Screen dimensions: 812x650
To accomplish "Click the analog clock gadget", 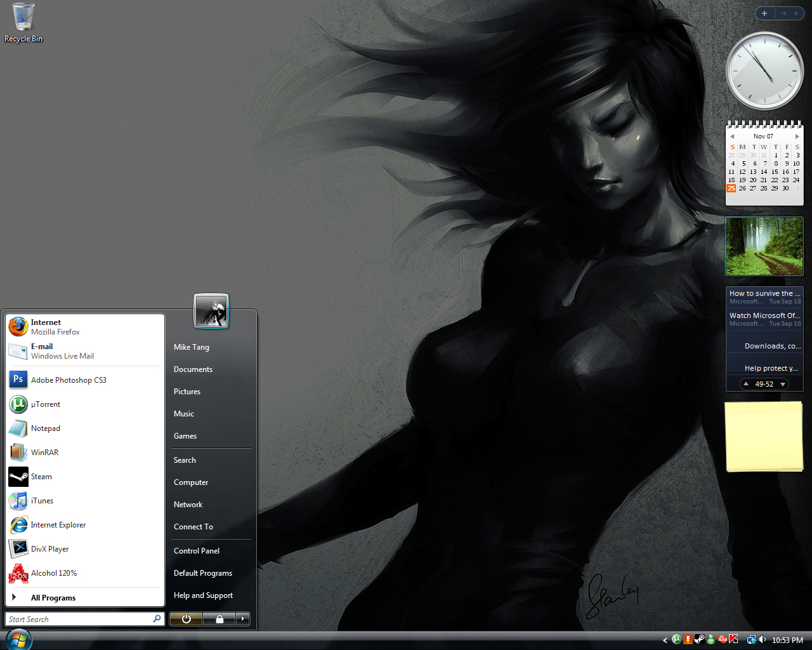I will [764, 70].
